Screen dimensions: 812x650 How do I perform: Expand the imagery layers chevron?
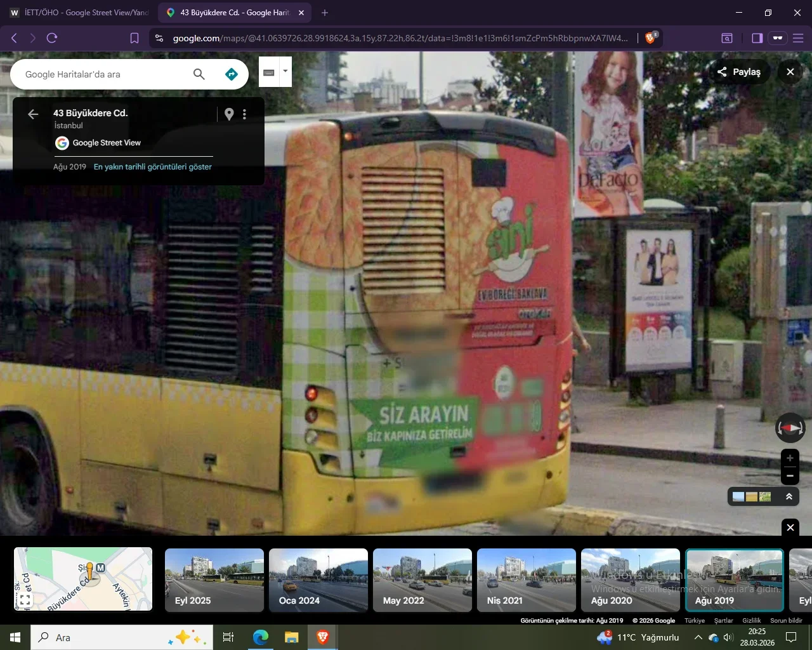point(789,496)
